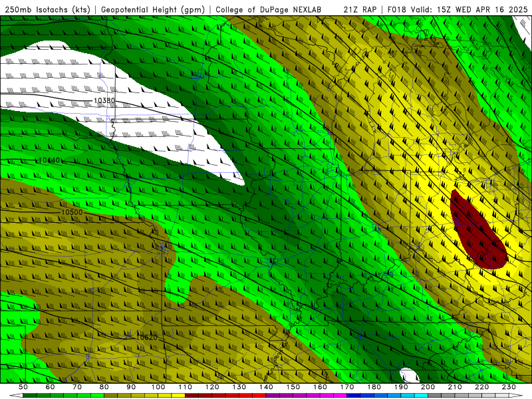The image size is (532, 399).
Task: Click the color bar's right arrow end cap
Action: click(x=516, y=396)
